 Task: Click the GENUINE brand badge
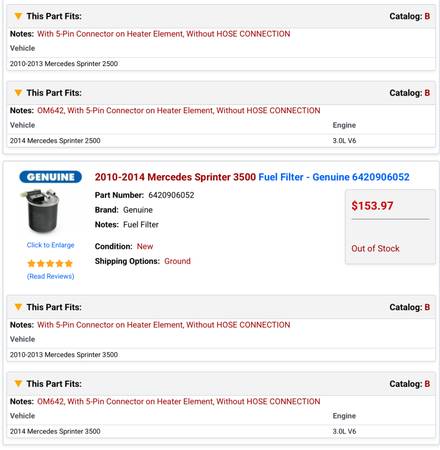click(50, 177)
